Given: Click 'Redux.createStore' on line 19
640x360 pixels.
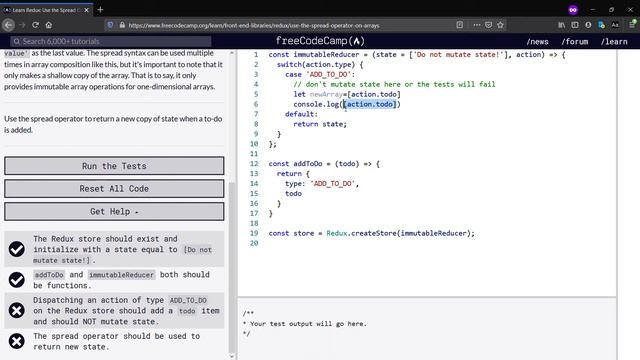Looking at the screenshot, I should click(362, 233).
